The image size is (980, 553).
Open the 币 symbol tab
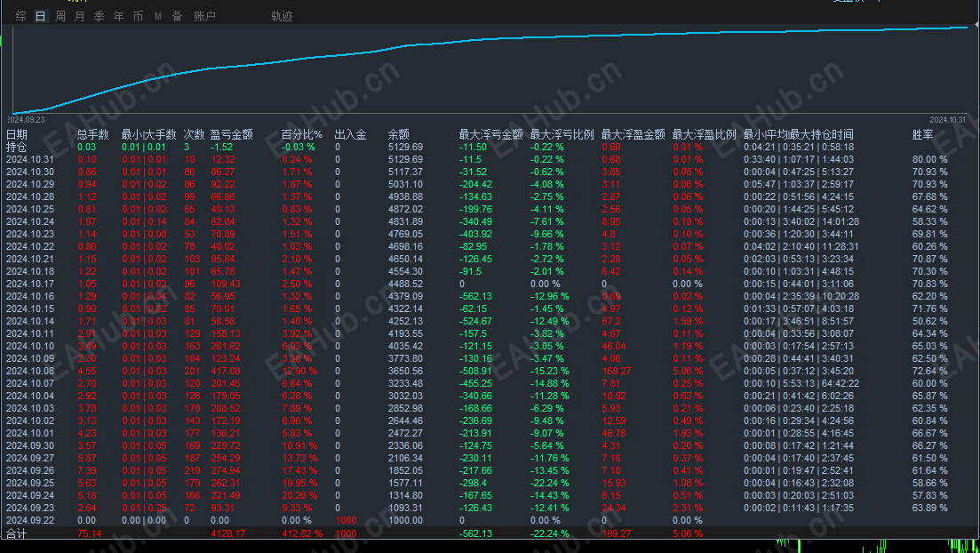138,16
